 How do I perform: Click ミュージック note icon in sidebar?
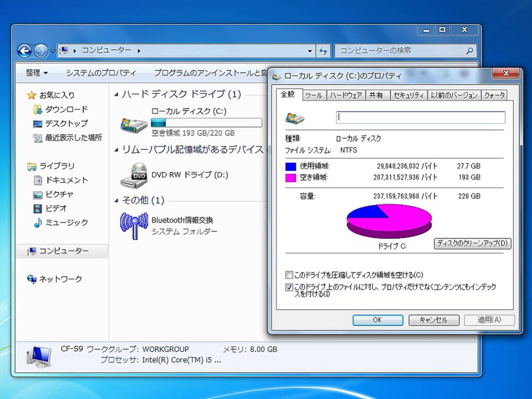pos(38,223)
